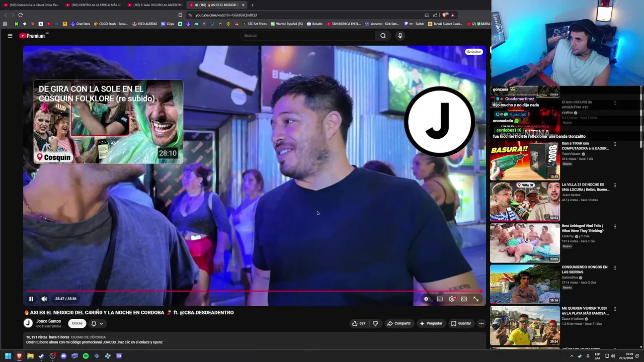
Task: Open more actions three-dot menu under video
Action: click(x=481, y=323)
